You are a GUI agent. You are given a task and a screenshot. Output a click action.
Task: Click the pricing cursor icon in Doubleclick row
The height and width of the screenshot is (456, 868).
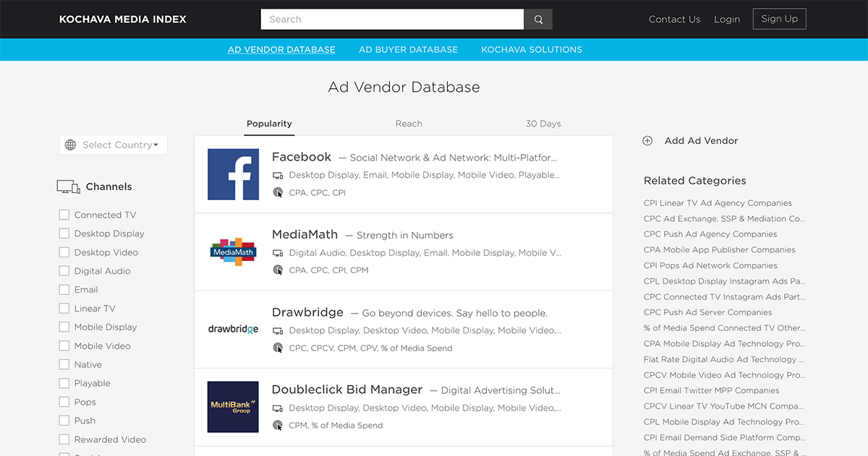278,425
